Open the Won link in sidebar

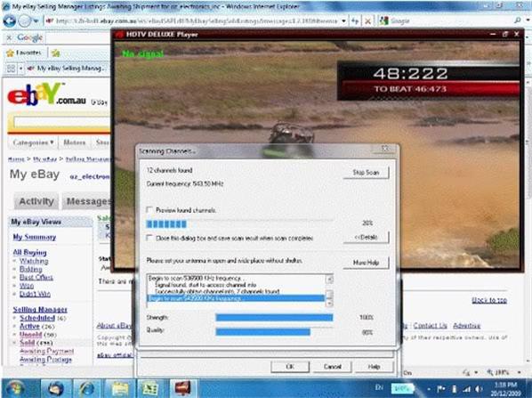26,286
